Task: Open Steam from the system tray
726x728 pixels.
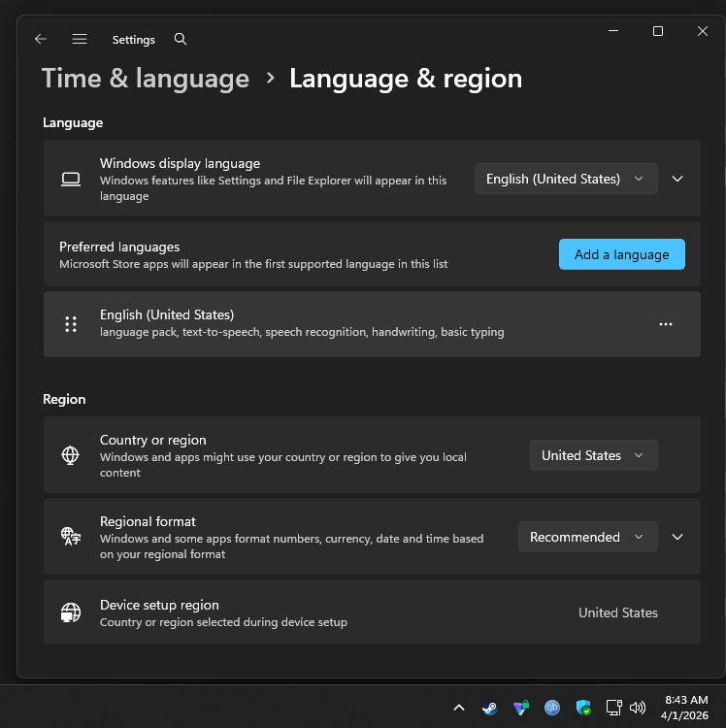Action: coord(490,708)
